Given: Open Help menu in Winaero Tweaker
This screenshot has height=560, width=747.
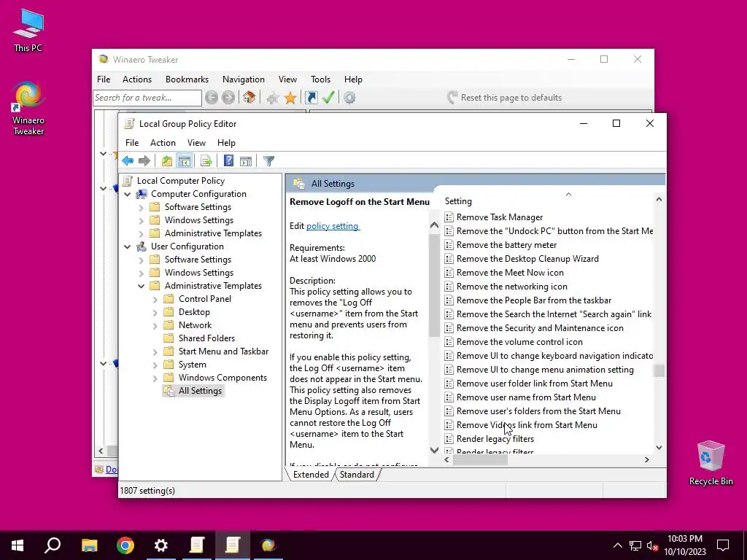Looking at the screenshot, I should (x=353, y=79).
